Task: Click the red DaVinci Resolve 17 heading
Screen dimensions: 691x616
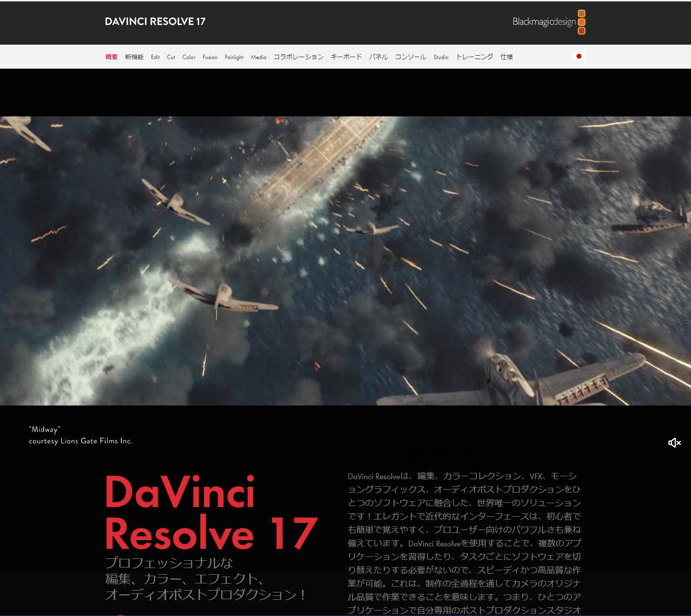Action: 211,512
